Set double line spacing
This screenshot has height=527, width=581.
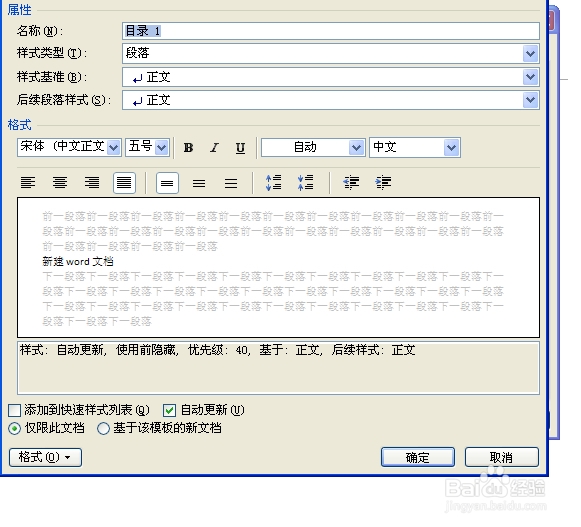click(231, 183)
